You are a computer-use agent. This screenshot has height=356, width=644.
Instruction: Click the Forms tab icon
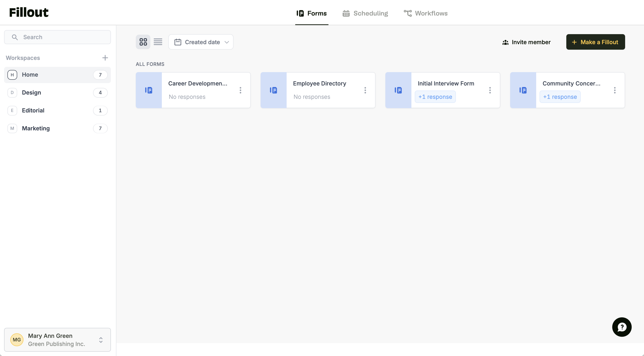click(x=300, y=13)
